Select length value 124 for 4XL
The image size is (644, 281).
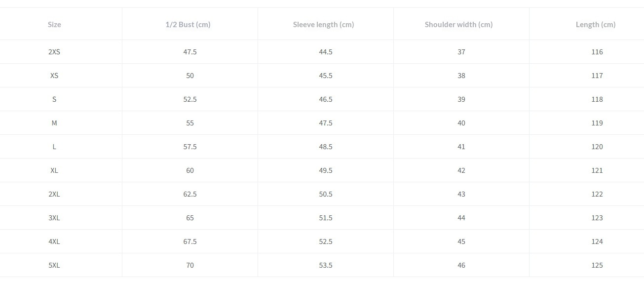coord(597,241)
